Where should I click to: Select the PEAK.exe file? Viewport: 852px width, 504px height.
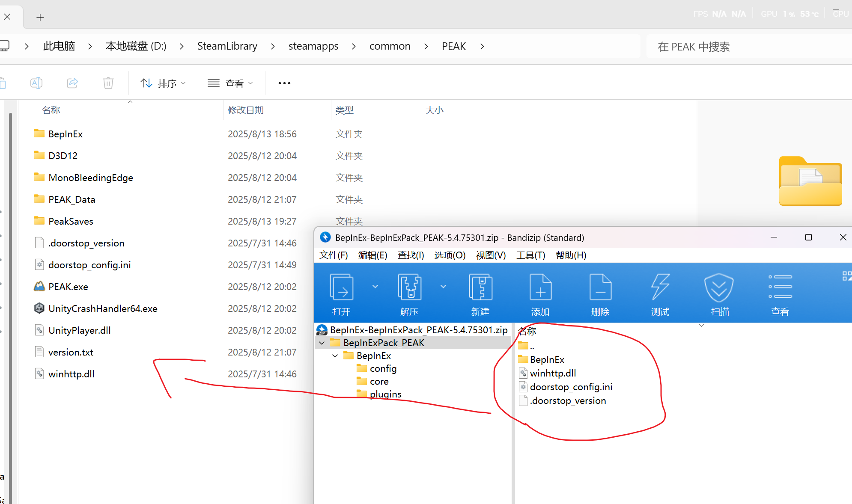coord(68,287)
